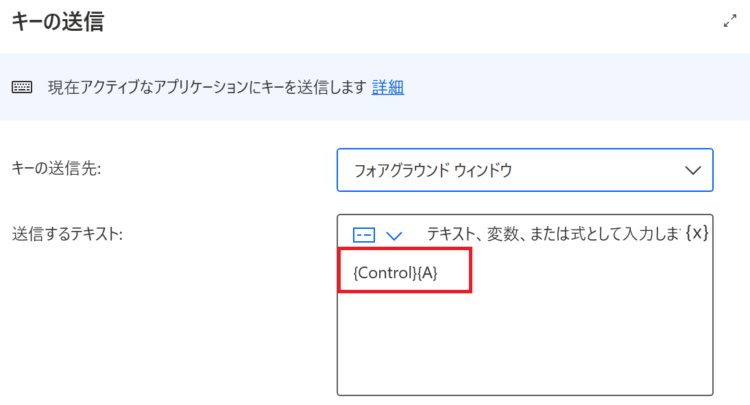Click the キーの送信 dialog title

pos(58,22)
